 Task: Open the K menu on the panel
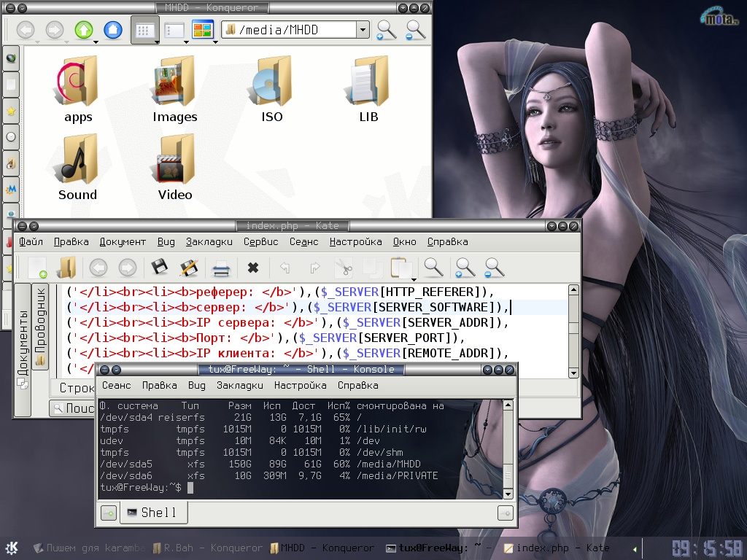pos(12,548)
